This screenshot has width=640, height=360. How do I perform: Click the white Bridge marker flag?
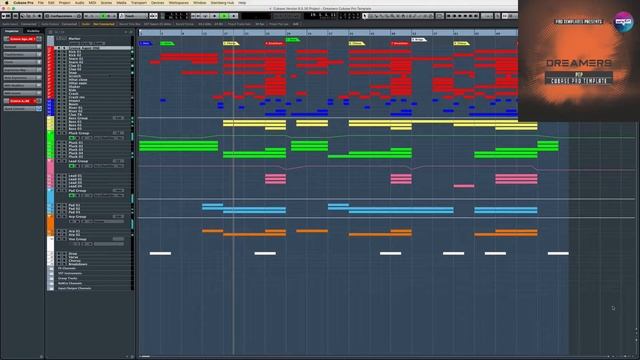coord(419,40)
